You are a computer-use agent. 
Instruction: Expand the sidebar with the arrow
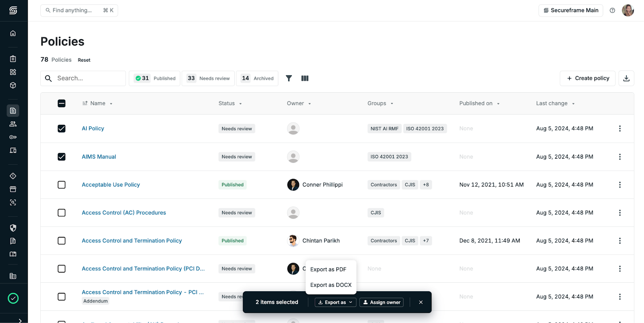(20, 321)
